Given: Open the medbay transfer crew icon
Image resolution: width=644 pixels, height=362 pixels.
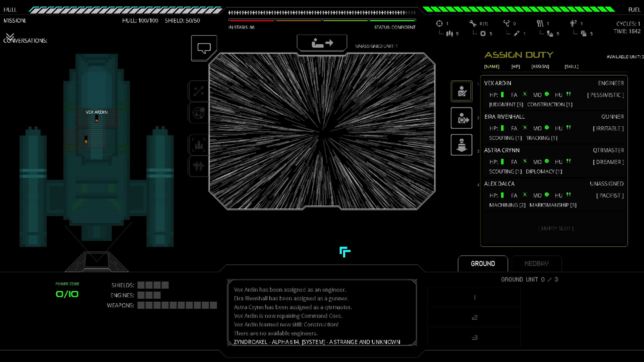Looking at the screenshot, I should pyautogui.click(x=462, y=118).
